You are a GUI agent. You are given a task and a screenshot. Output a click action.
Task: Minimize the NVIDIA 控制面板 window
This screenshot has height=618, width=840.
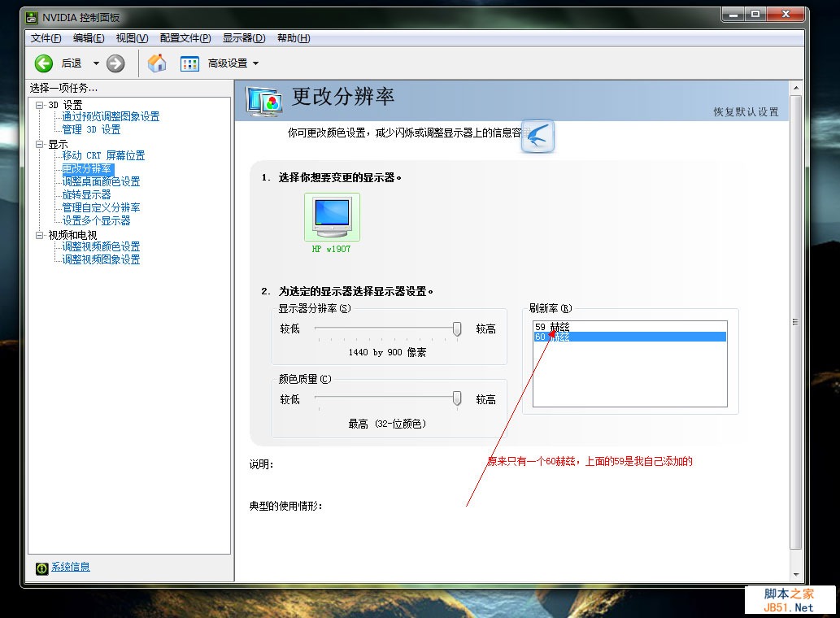coord(733,15)
